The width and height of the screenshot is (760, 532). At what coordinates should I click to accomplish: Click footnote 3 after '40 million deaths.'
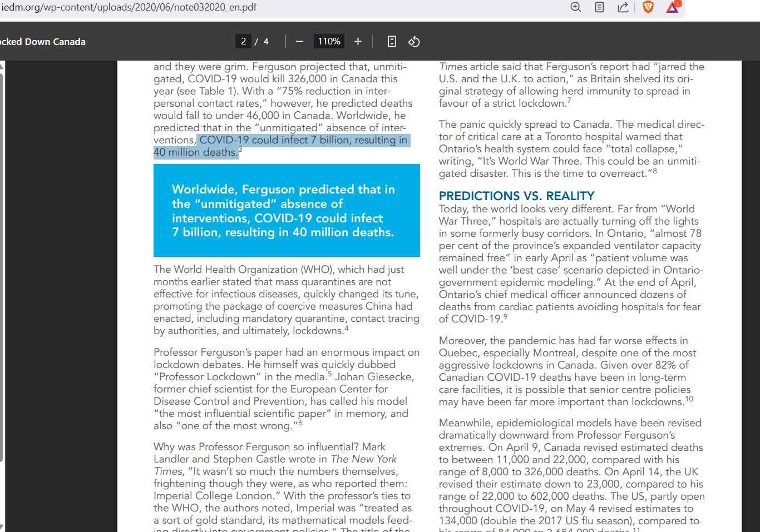click(x=240, y=150)
